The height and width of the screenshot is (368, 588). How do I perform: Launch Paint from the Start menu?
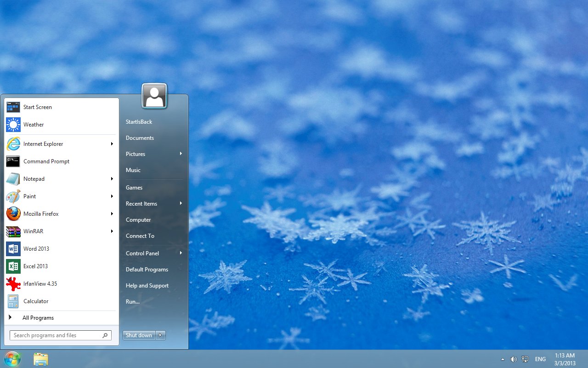click(x=29, y=196)
